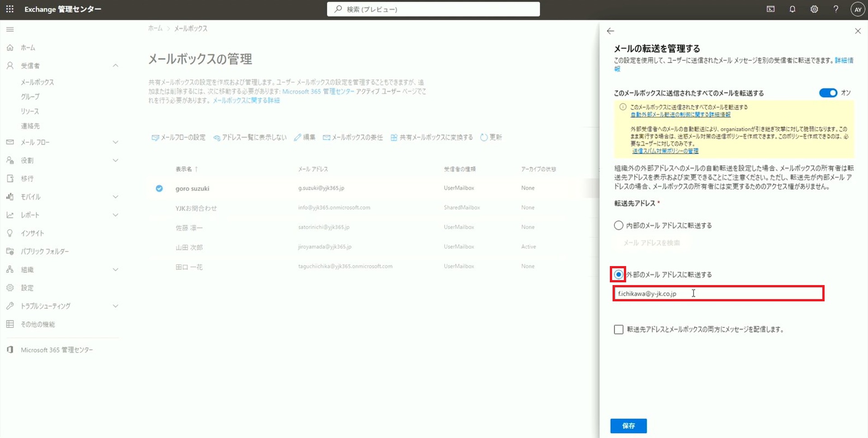Open the 送信スパム対策ポリシーの管理 link
868x438 pixels.
[x=665, y=151]
